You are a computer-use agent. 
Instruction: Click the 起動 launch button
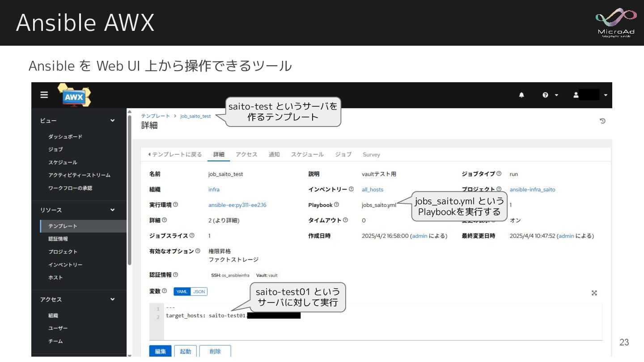click(185, 351)
